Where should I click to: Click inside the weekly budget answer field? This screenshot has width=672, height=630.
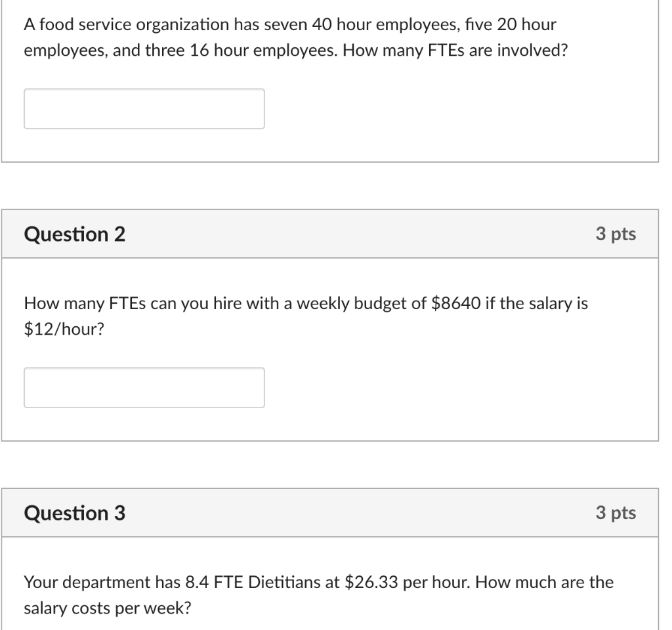tap(144, 387)
